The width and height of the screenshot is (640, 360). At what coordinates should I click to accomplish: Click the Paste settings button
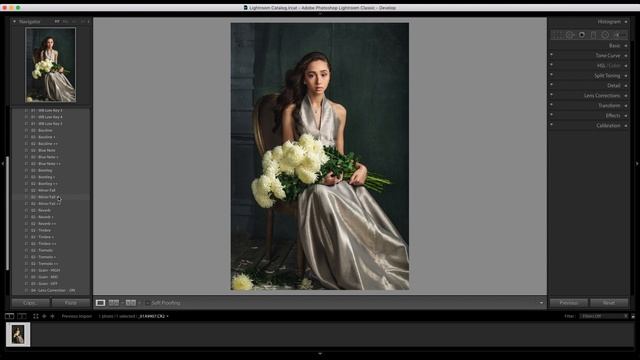pyautogui.click(x=71, y=303)
